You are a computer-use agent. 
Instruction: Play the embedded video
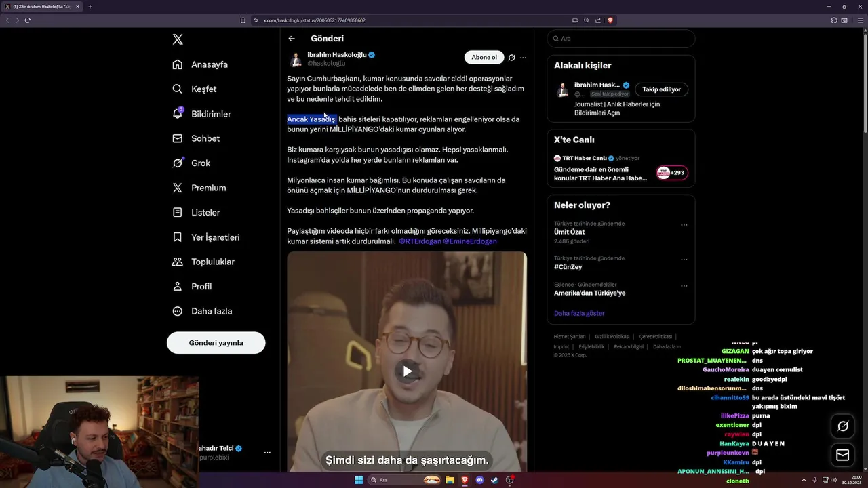click(407, 371)
